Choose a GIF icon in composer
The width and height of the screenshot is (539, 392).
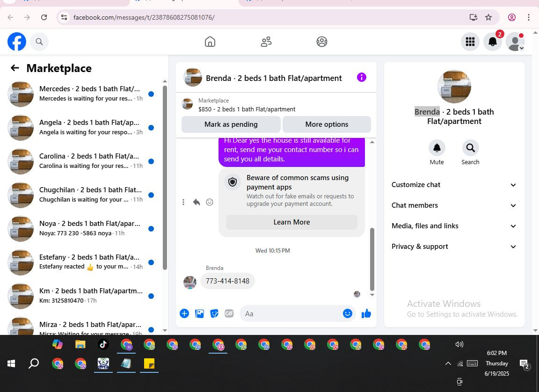pyautogui.click(x=229, y=313)
